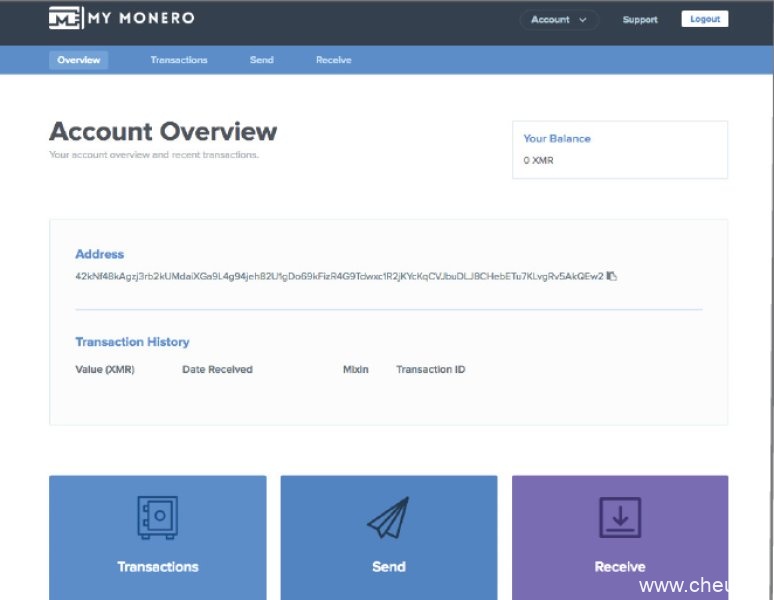Viewport: 774px width, 600px height.
Task: Switch to the Transactions tab
Action: pos(179,60)
